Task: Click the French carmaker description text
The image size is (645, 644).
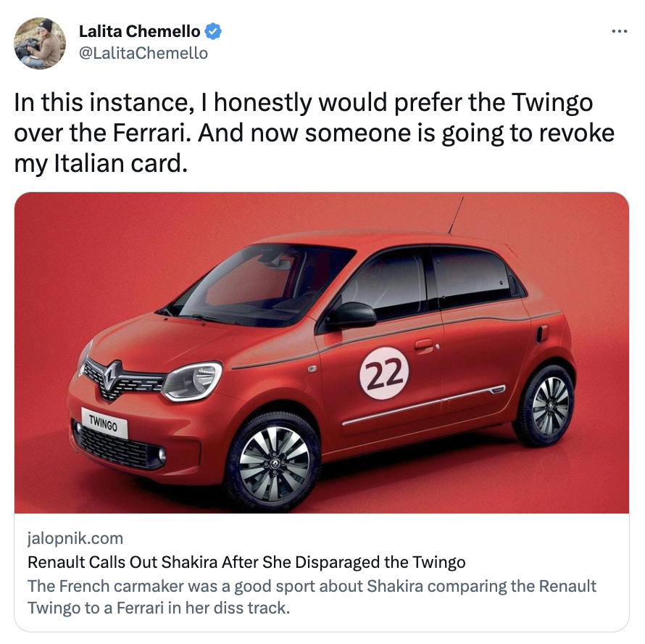Action: click(312, 597)
